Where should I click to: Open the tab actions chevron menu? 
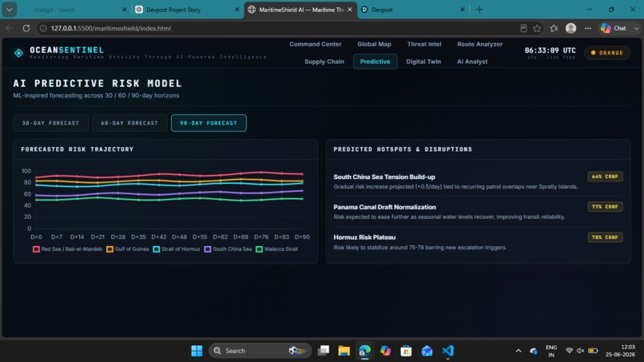pyautogui.click(x=9, y=10)
